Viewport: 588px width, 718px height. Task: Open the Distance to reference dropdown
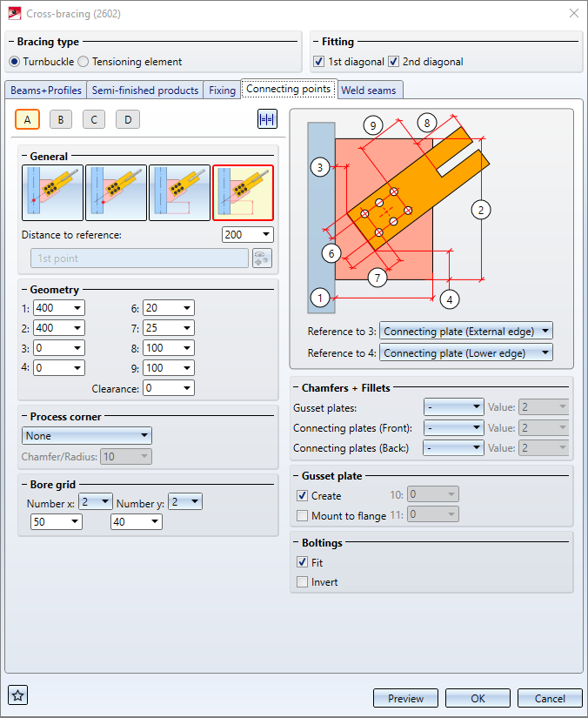coord(248,235)
